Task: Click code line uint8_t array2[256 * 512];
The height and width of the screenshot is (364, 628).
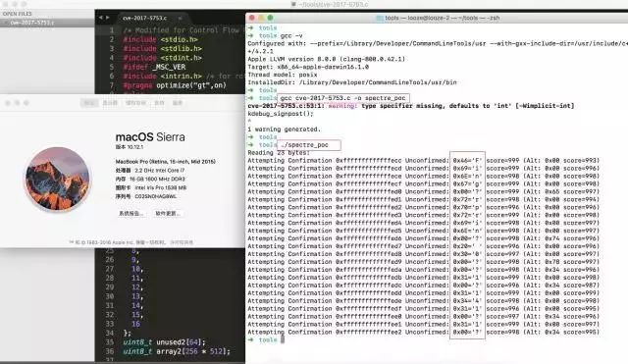Action: pos(177,351)
